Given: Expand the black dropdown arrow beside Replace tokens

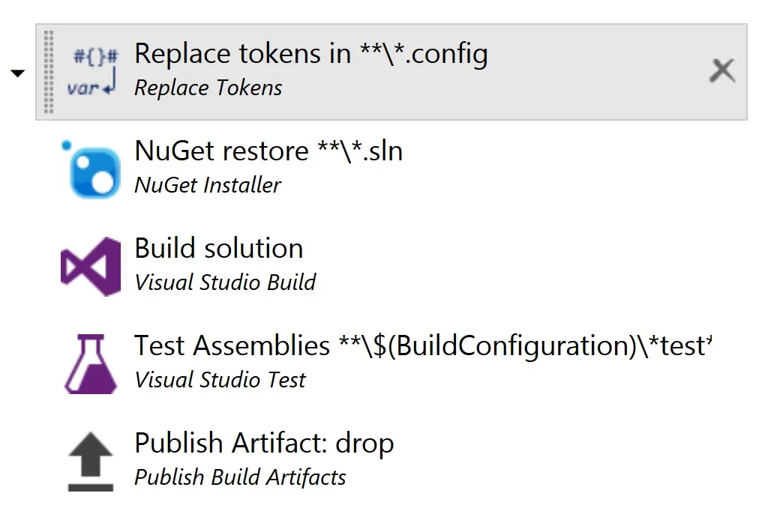Looking at the screenshot, I should (x=17, y=73).
